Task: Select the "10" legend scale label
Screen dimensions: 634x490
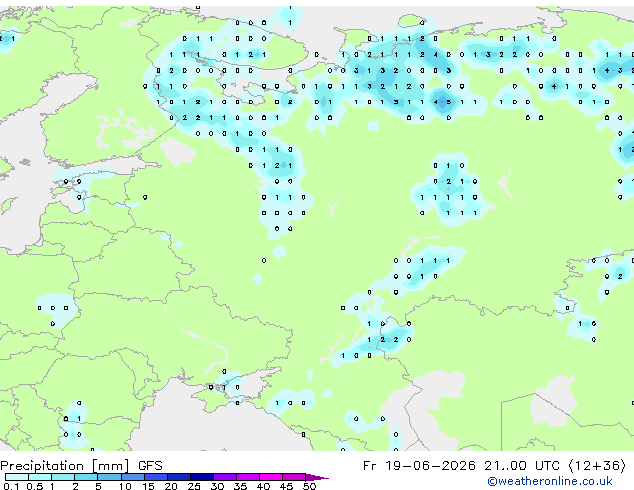Action: [x=125, y=486]
